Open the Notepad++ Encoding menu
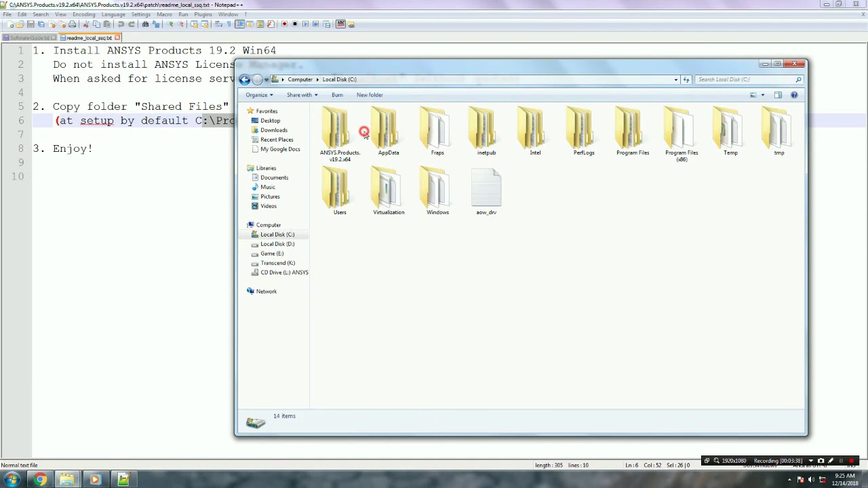The image size is (868, 488). pyautogui.click(x=83, y=14)
